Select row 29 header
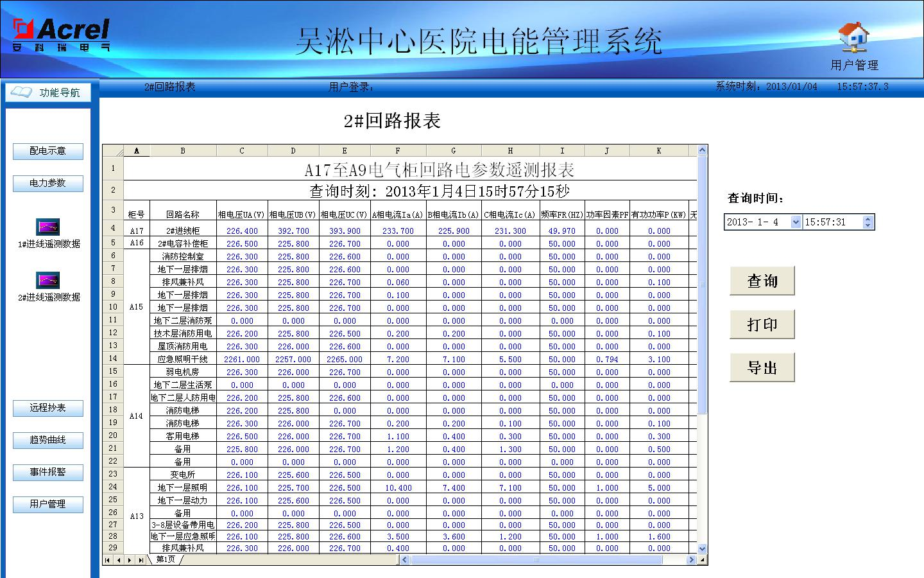The width and height of the screenshot is (924, 578). pyautogui.click(x=113, y=548)
